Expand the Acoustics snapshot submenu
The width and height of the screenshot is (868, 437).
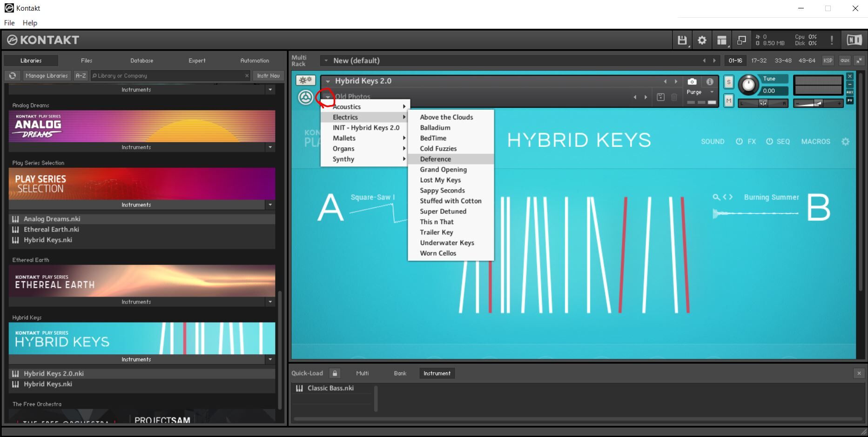(365, 107)
